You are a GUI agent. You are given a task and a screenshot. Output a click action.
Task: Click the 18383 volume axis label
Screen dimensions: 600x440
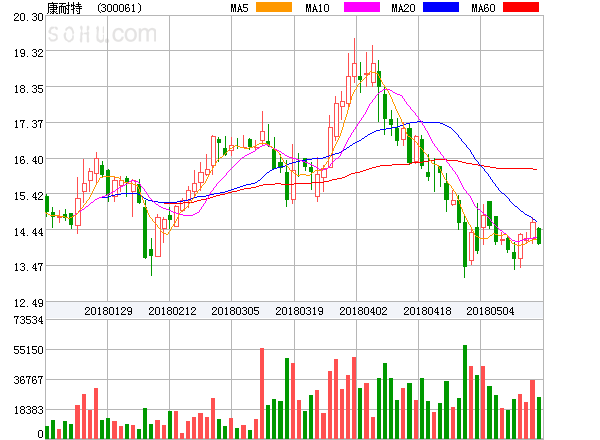click(29, 410)
